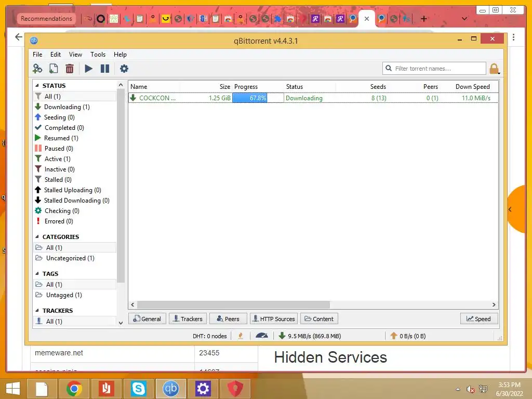Open the View menu
The height and width of the screenshot is (399, 532).
coord(75,54)
